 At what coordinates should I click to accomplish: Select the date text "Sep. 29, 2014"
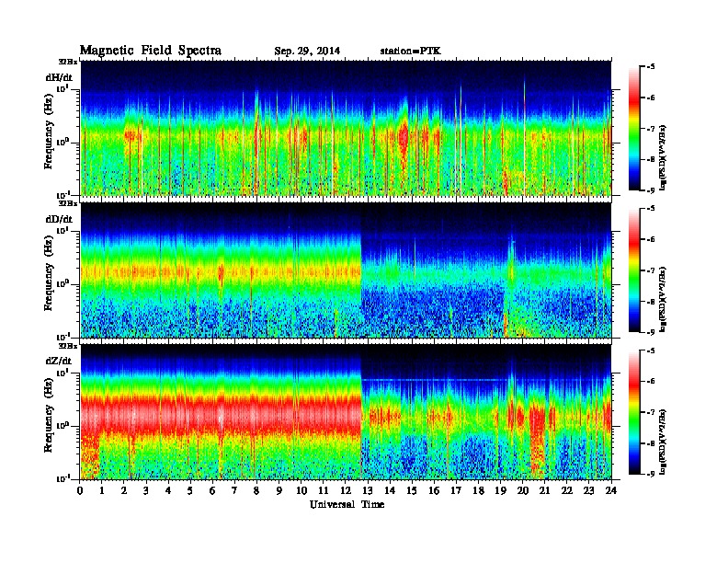pos(307,52)
